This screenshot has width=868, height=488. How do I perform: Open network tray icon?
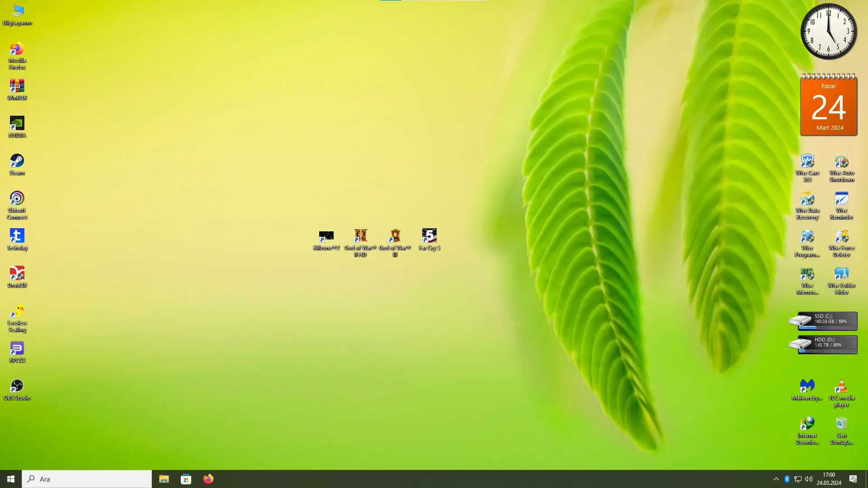click(x=798, y=479)
